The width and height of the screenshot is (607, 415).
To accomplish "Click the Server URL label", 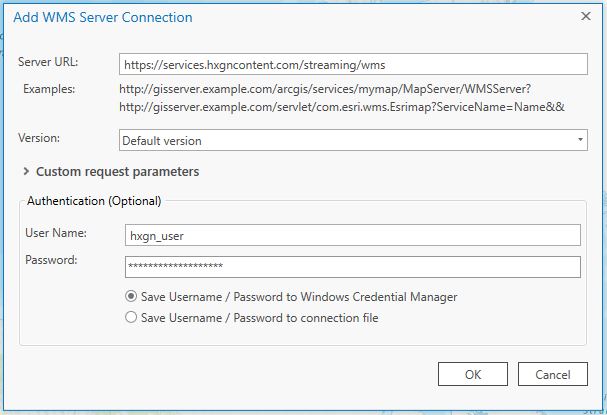I will [x=48, y=62].
